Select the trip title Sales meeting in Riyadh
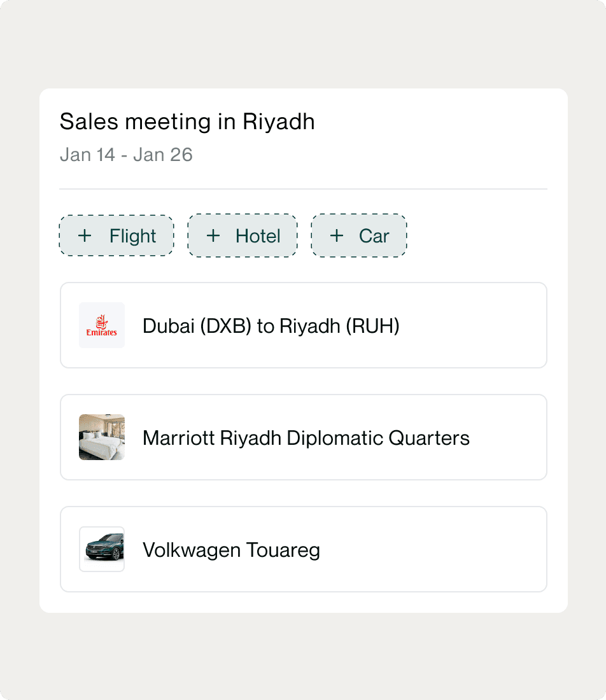606x700 pixels. point(187,122)
